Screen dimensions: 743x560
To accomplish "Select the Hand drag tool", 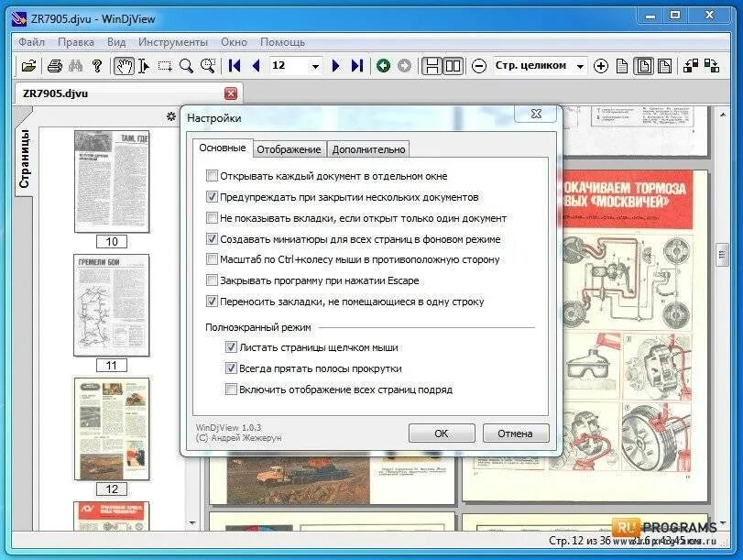I will 124,65.
